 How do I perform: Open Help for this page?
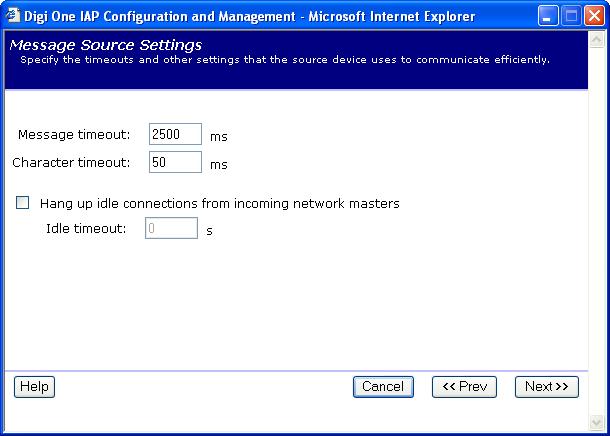34,387
